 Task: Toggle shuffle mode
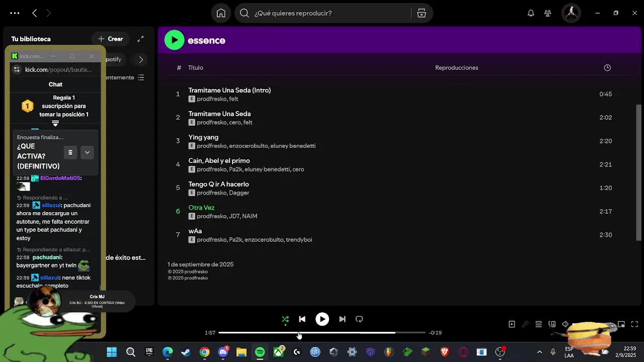click(x=285, y=319)
